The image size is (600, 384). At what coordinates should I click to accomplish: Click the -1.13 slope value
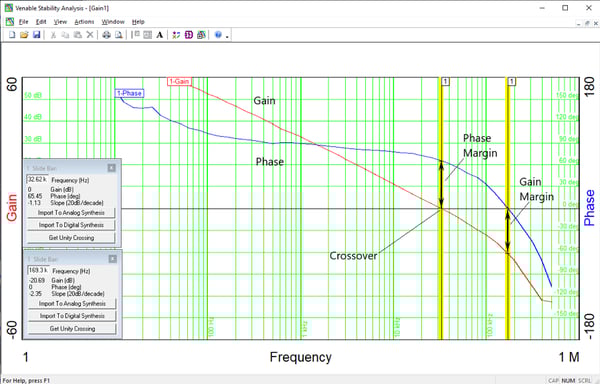click(x=34, y=203)
